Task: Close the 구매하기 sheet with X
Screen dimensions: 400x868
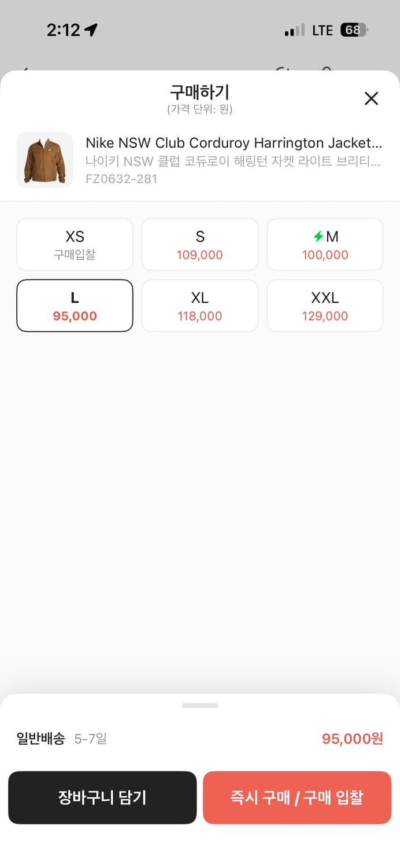Action: coord(371,98)
